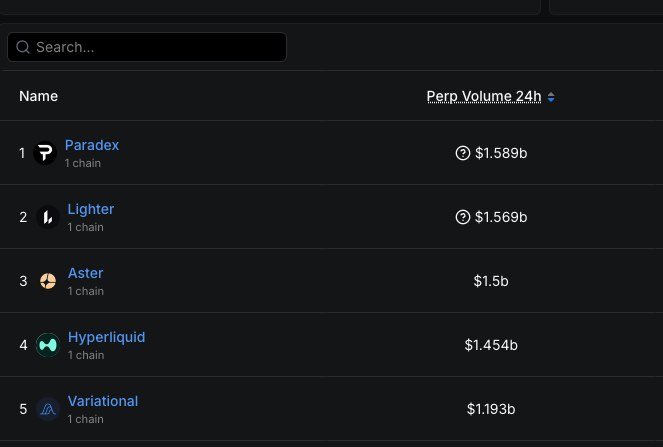Click the Lighter logo icon
Image resolution: width=663 pixels, height=447 pixels.
point(48,217)
